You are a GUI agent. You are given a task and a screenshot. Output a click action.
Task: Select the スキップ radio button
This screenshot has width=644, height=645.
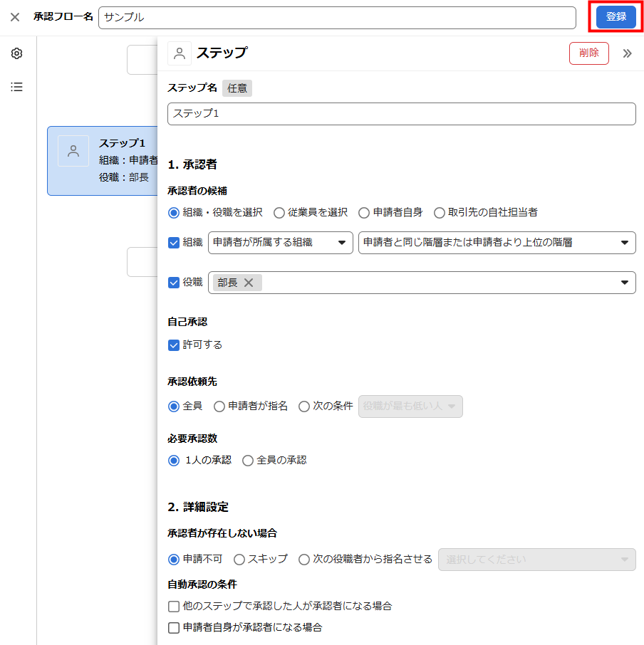click(239, 560)
